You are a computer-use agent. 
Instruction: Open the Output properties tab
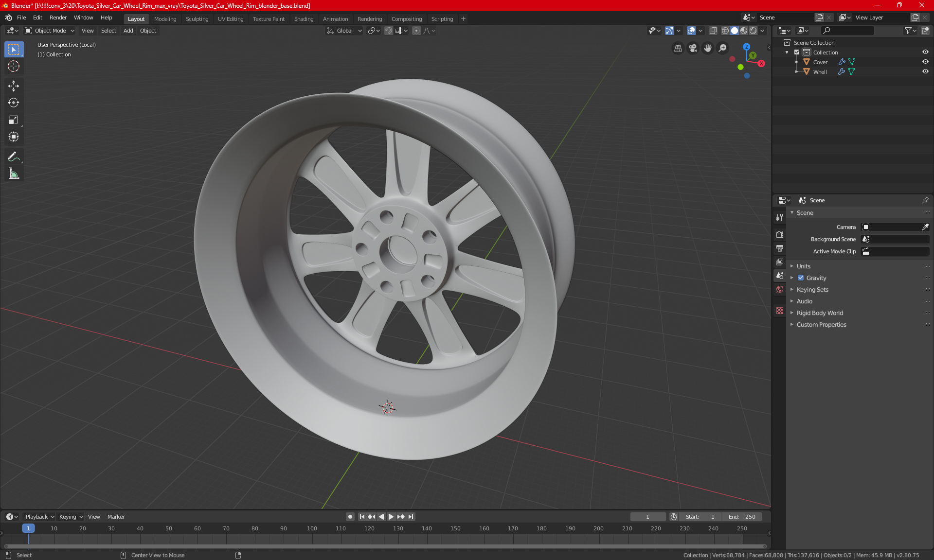tap(780, 248)
